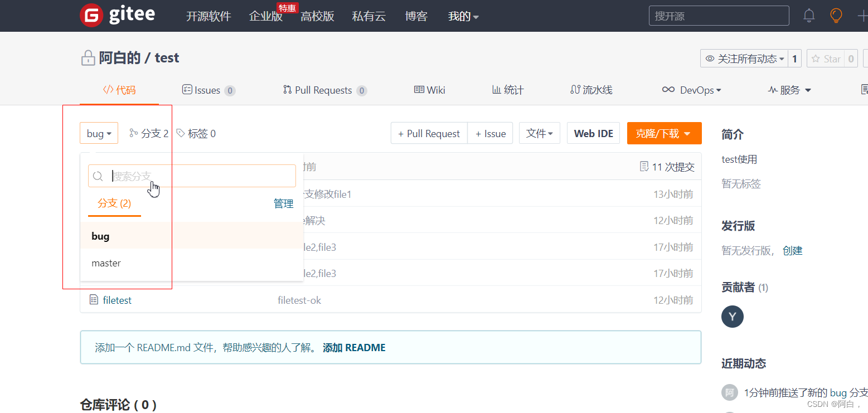This screenshot has height=413, width=868.
Task: Open the 关注所有动态 watch dropdown
Action: pyautogui.click(x=744, y=59)
